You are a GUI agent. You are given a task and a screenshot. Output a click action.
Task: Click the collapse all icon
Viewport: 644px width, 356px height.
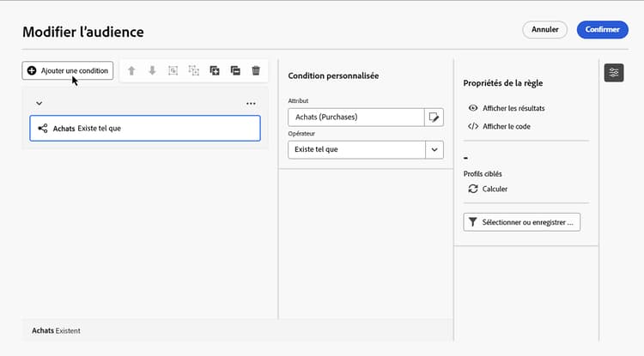[235, 70]
